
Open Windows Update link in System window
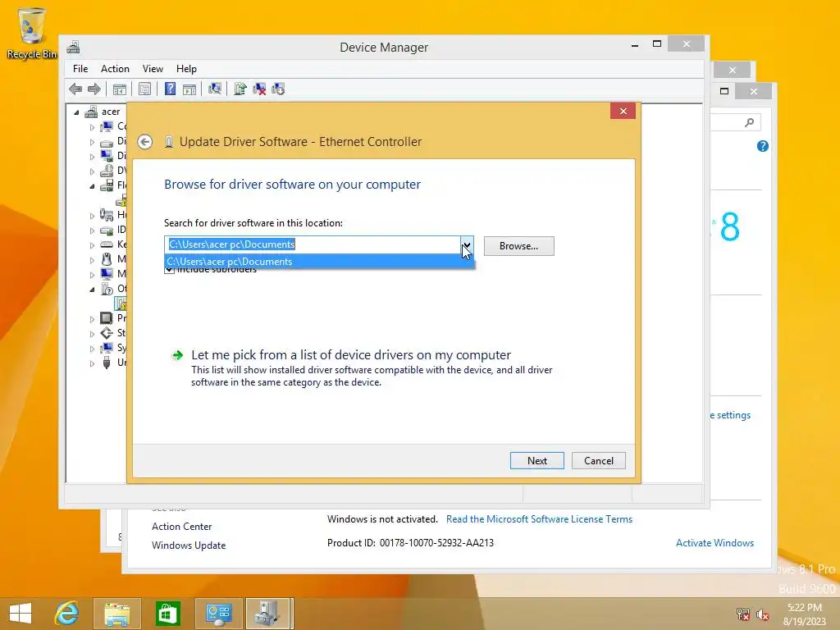pyautogui.click(x=189, y=546)
